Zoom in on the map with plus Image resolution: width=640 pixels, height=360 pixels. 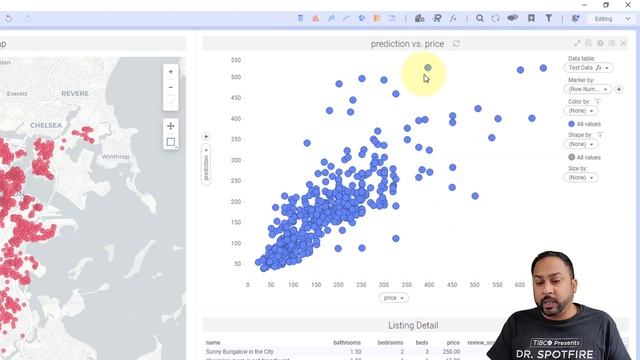(171, 72)
